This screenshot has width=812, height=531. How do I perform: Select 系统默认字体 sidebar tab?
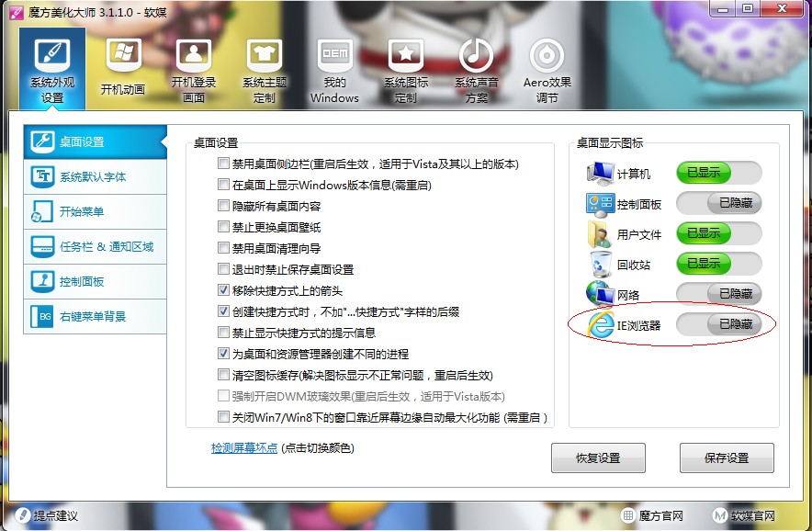tap(96, 176)
